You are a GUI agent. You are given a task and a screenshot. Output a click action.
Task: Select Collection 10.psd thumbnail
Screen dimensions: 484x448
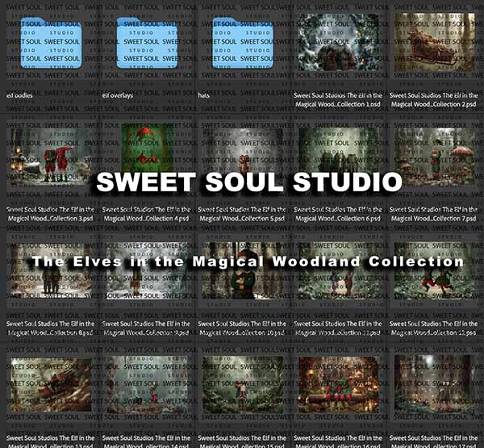pos(243,270)
